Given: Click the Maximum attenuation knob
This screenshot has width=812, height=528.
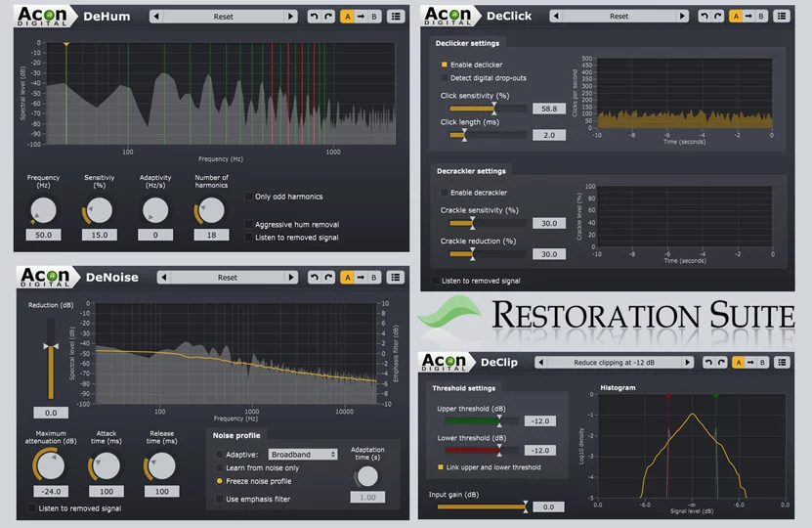Looking at the screenshot, I should 50,464.
